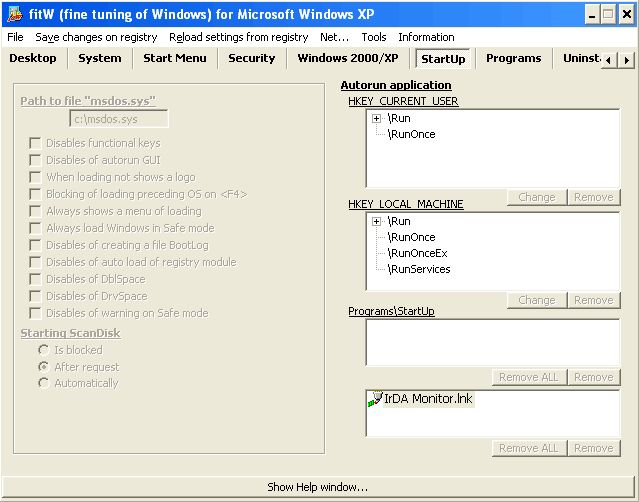The image size is (639, 502).
Task: Click Remove under IrDA Monitor list
Action: click(594, 448)
